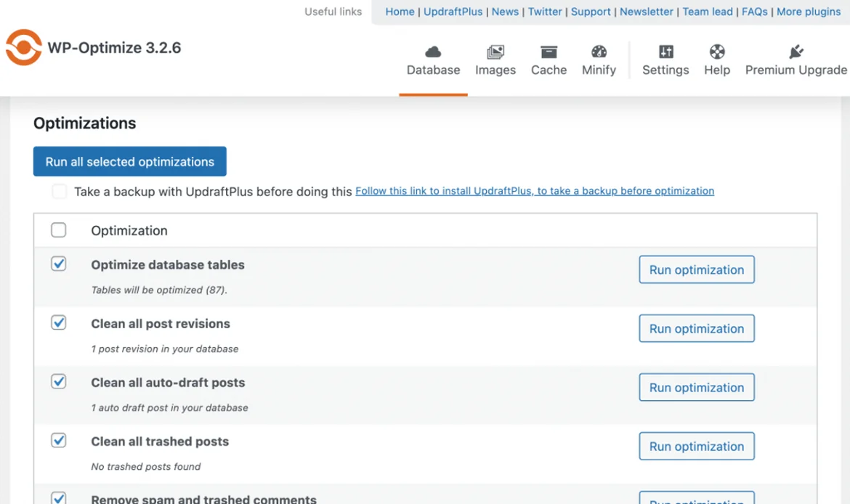Open the Images tab picture icon
The width and height of the screenshot is (850, 504).
(495, 52)
